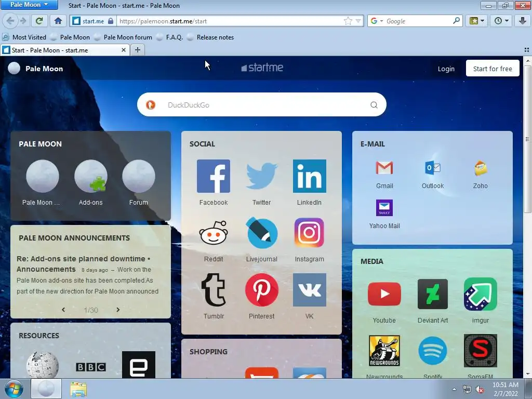Open the Gmail icon

pos(384,168)
